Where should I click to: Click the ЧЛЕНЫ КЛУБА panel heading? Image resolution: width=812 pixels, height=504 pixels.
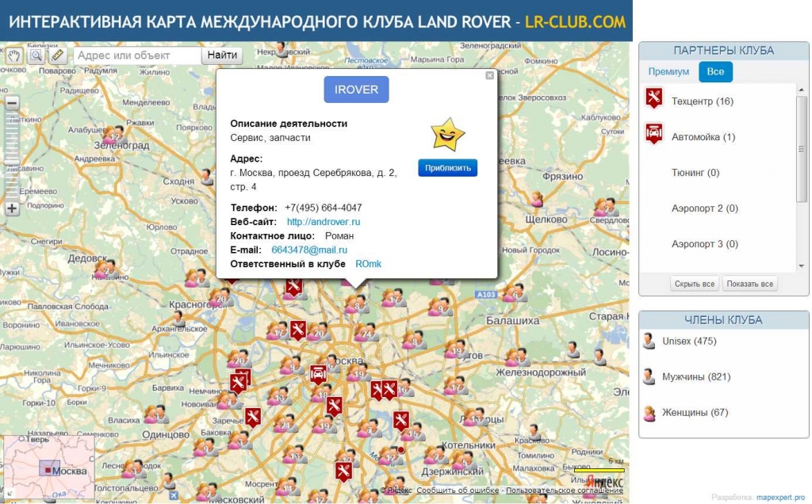point(723,320)
